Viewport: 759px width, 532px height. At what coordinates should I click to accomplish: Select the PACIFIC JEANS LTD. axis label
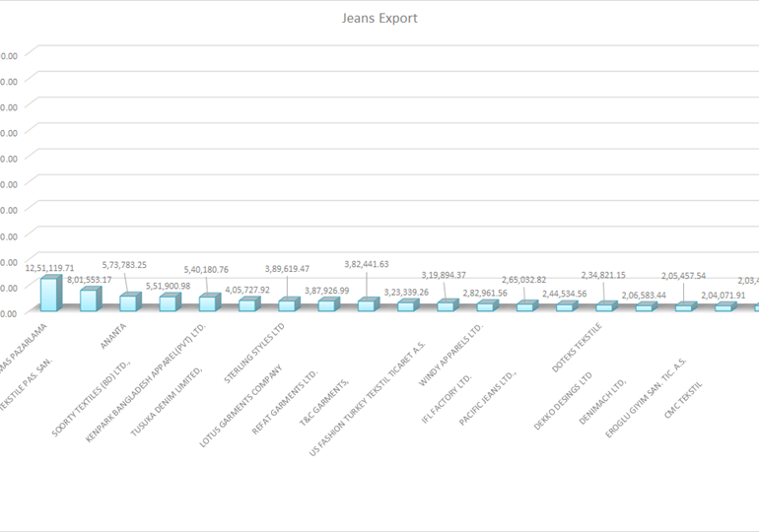[x=488, y=398]
